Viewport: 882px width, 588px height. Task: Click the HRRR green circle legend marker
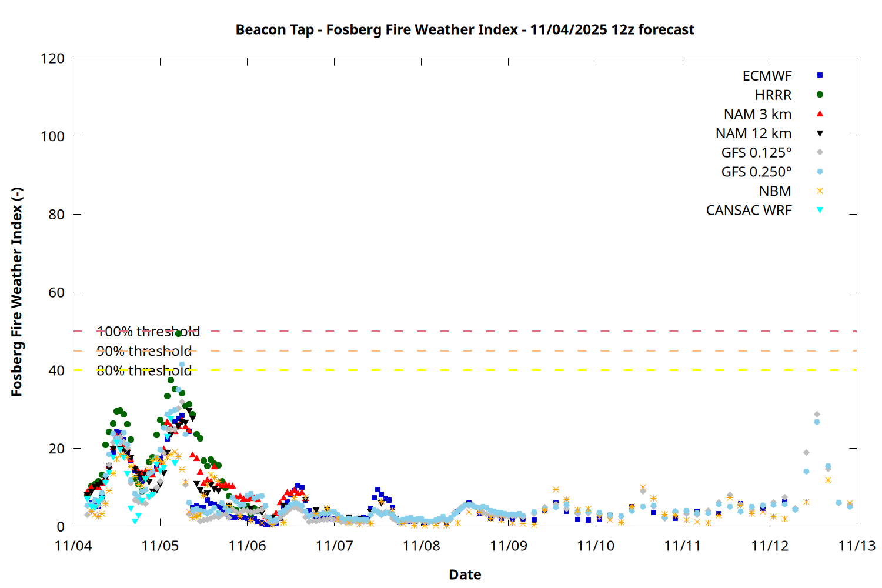pos(820,95)
